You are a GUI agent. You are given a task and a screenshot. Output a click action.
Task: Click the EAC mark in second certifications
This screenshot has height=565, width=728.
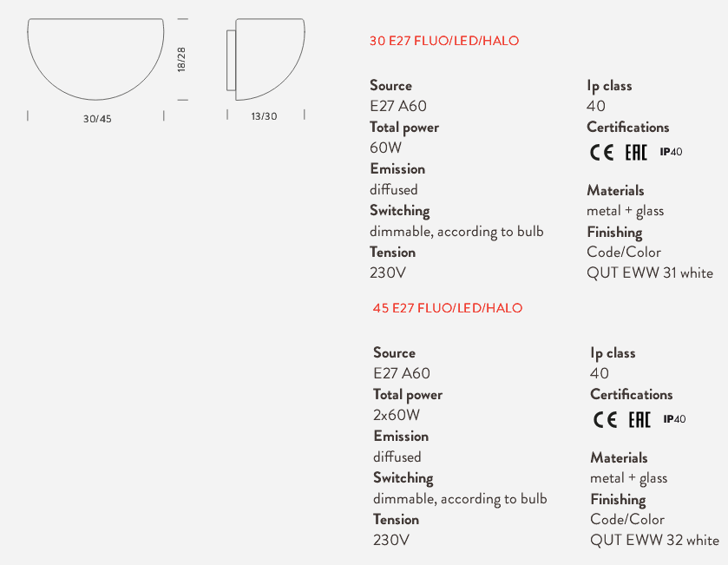(639, 420)
